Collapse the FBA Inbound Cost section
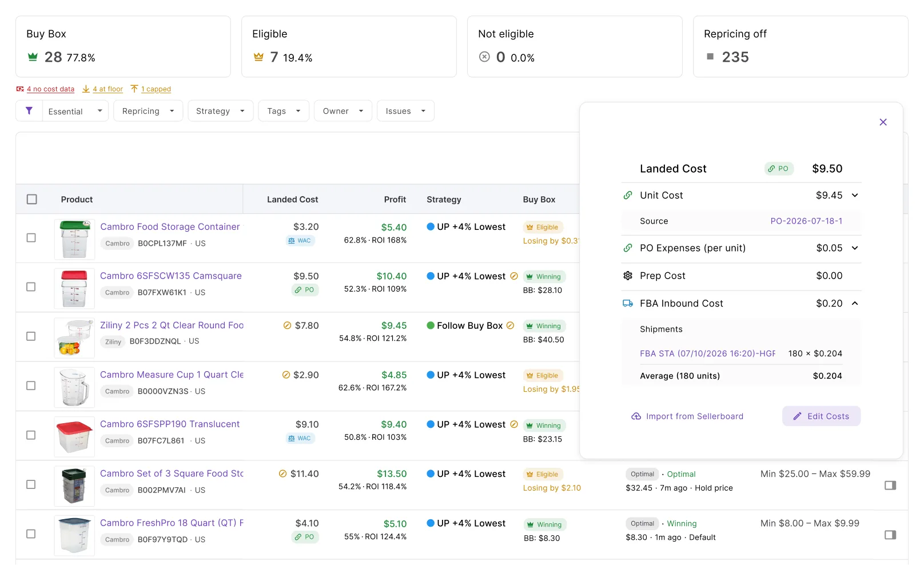 855,304
